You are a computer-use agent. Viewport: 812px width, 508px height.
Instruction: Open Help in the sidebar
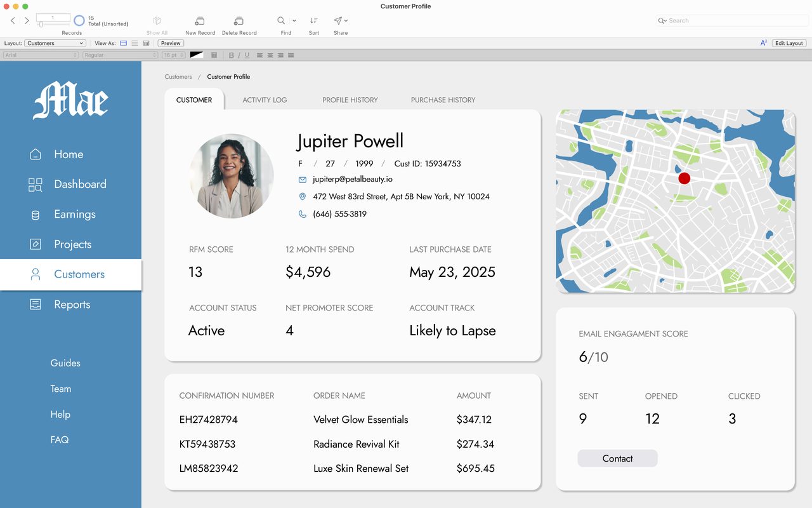tap(60, 414)
